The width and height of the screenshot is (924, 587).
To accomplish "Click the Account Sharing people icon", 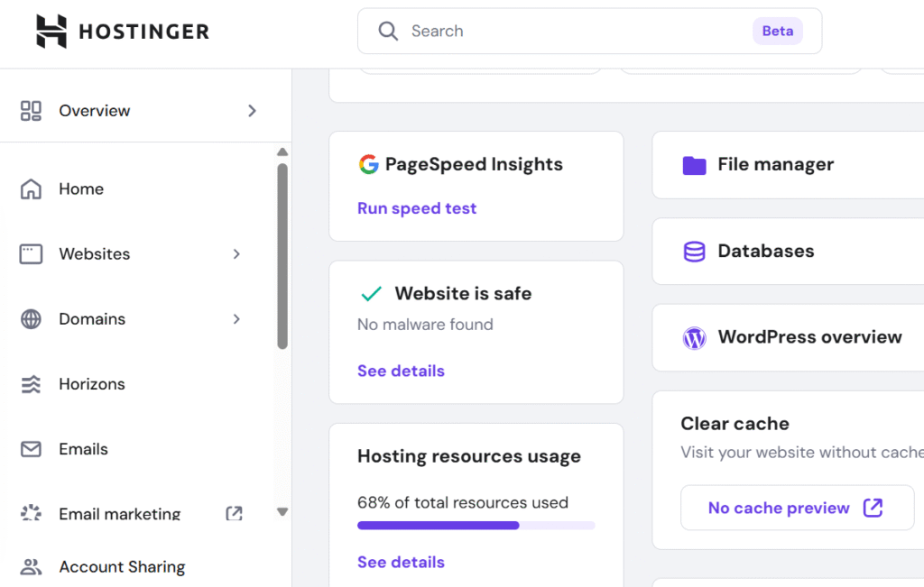I will pyautogui.click(x=32, y=566).
